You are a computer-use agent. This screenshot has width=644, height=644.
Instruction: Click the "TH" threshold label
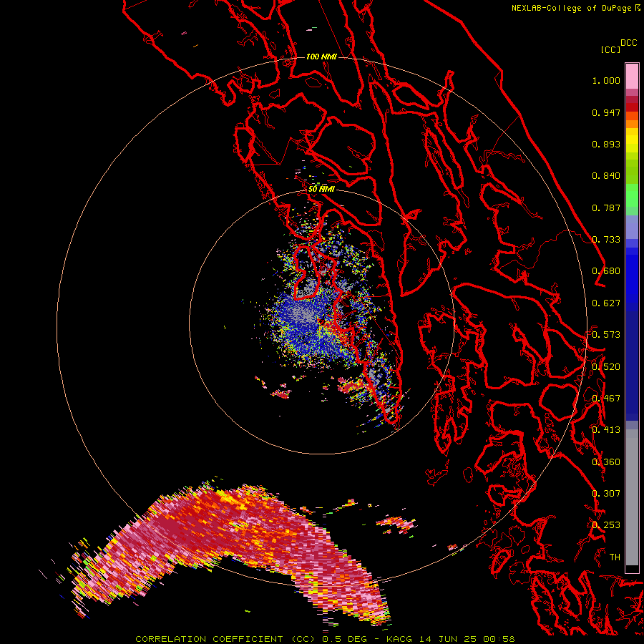(x=615, y=557)
